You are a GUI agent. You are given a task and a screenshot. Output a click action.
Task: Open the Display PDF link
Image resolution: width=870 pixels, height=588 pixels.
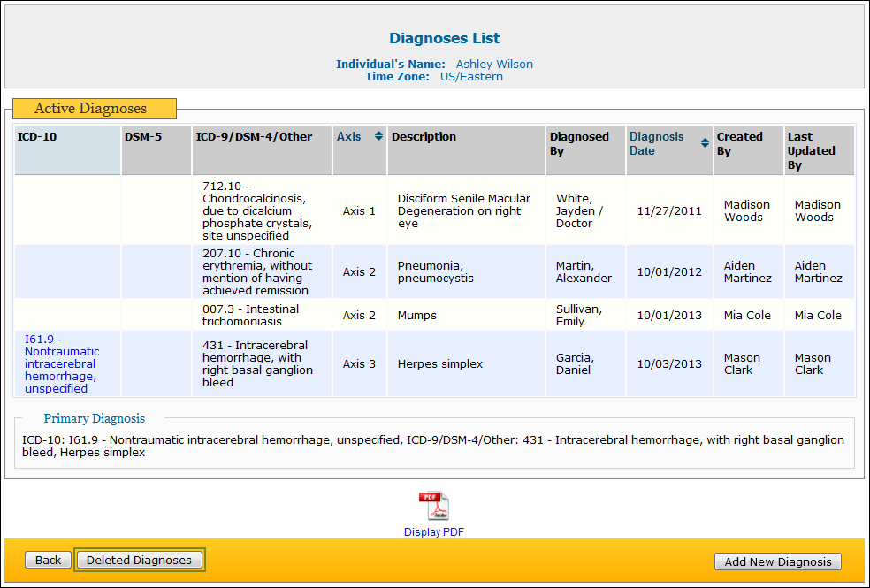click(434, 532)
